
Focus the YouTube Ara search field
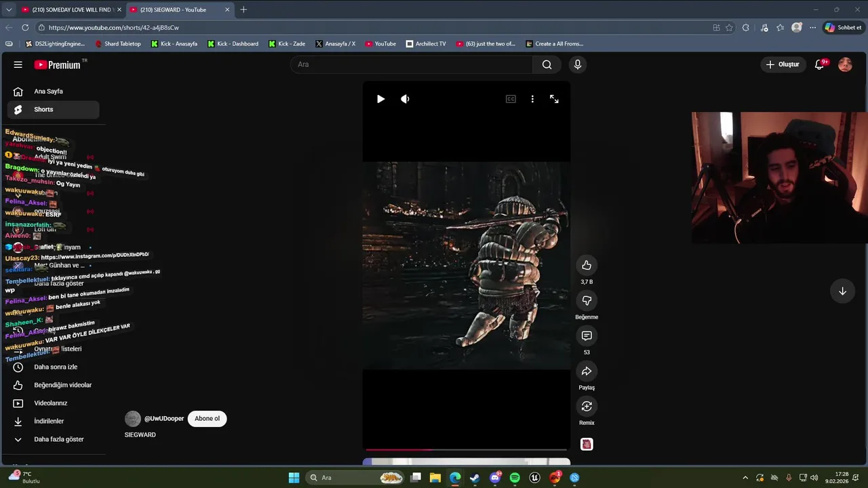412,64
